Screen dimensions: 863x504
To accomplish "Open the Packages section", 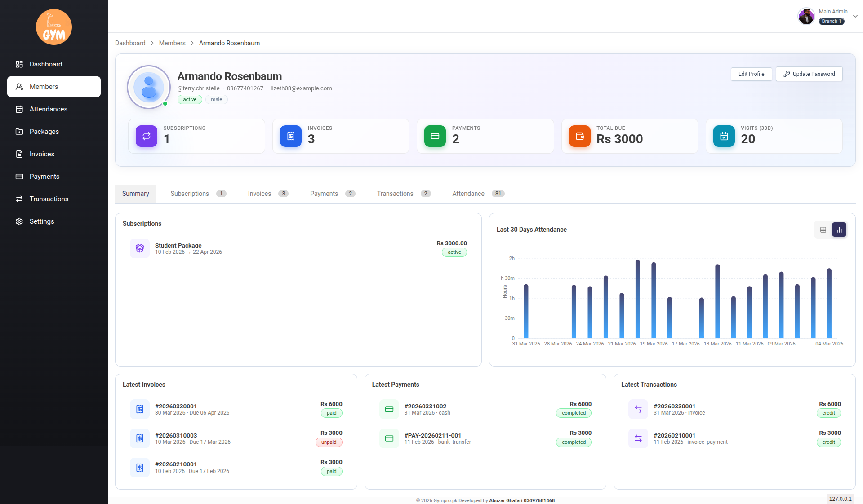I will click(x=44, y=131).
